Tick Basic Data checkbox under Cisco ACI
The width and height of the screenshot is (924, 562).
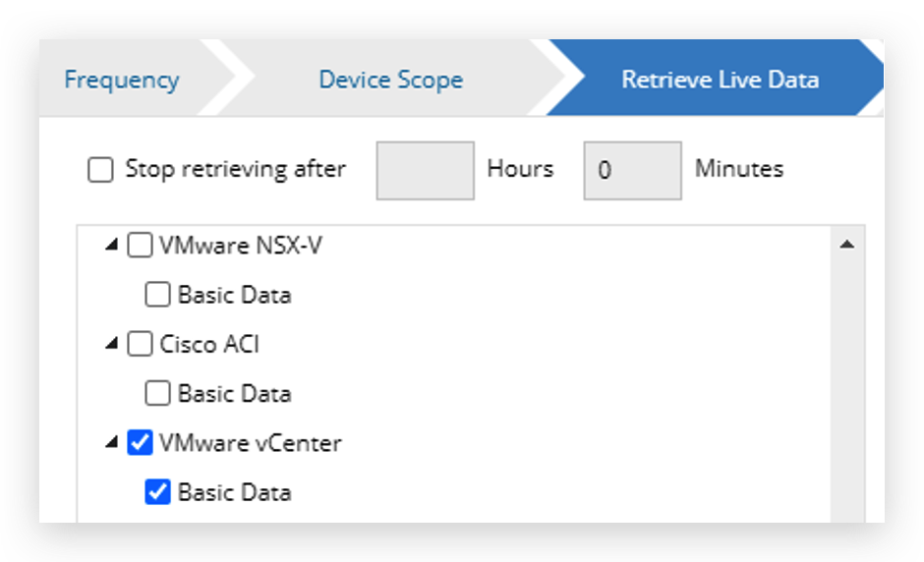(x=157, y=394)
